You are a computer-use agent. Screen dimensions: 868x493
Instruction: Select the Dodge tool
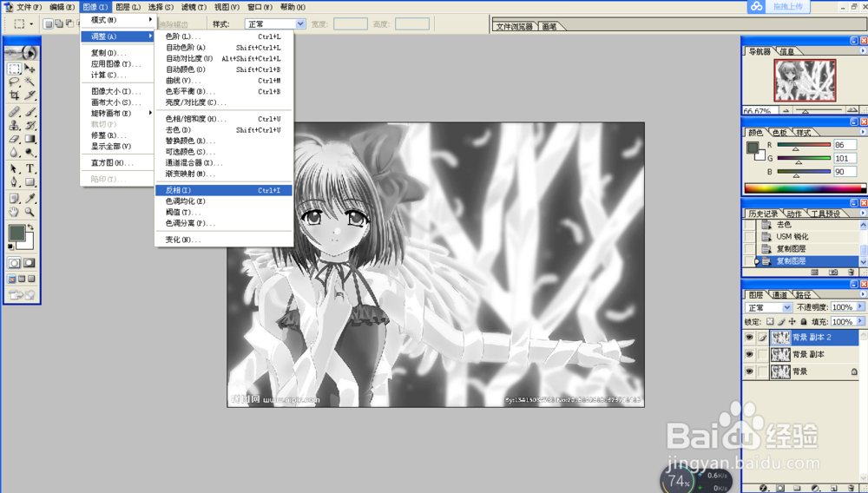click(30, 152)
